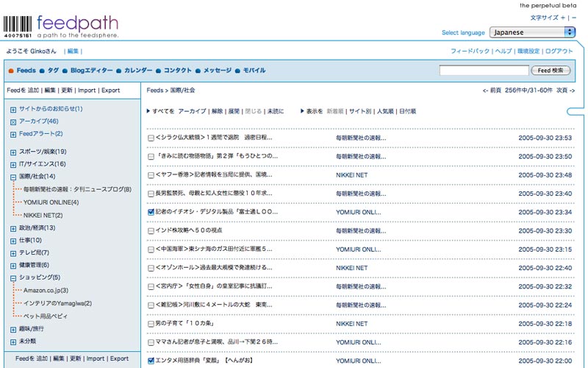Screen dimensions: 588x368
Task: Click the orange bullet beside Feeds
Action: tap(11, 71)
